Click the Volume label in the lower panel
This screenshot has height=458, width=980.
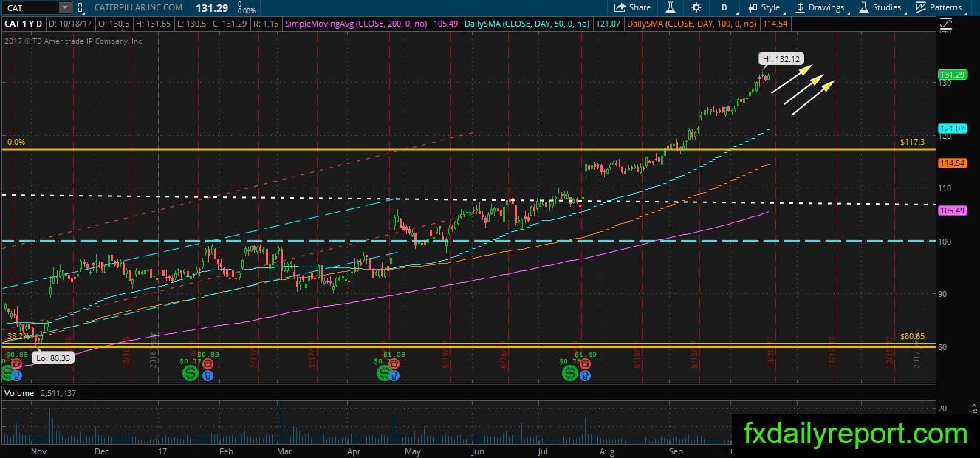click(x=19, y=393)
